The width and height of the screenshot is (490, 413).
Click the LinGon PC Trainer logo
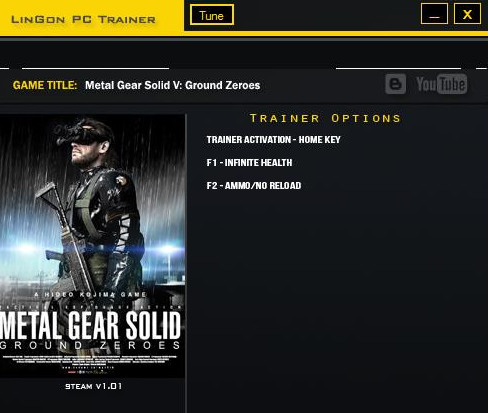[x=83, y=19]
